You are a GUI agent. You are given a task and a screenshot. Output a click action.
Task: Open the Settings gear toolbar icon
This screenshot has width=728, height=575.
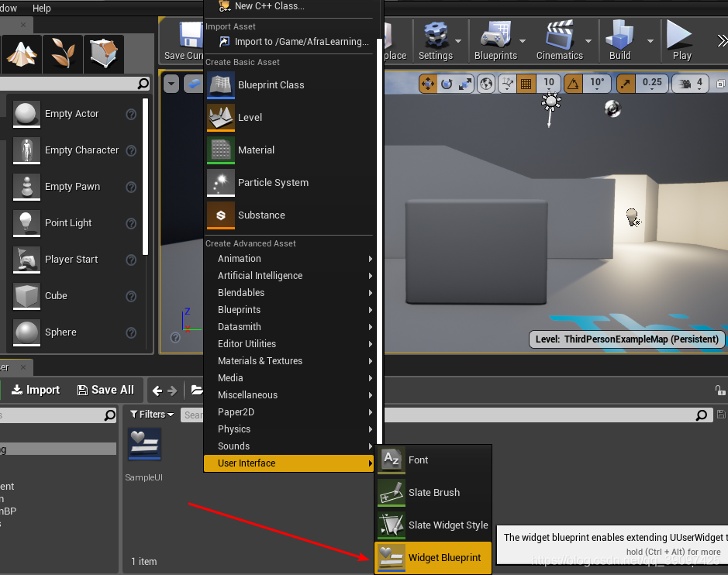[x=436, y=36]
